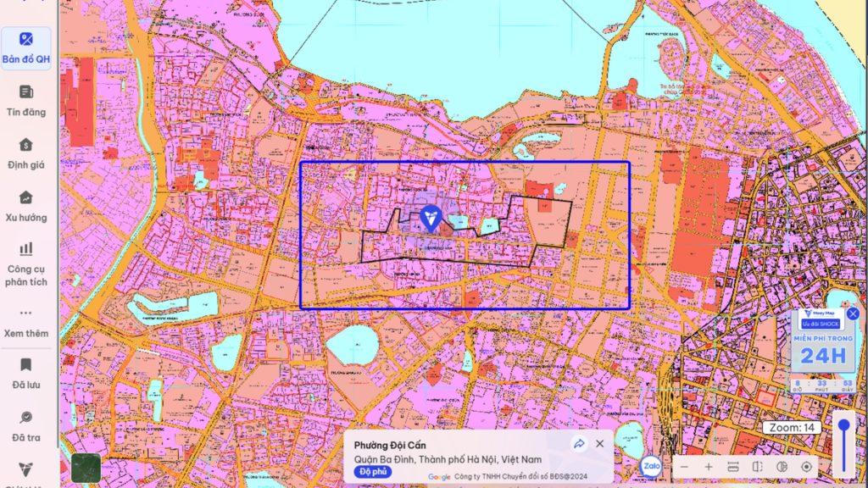Open Zalo chat support
This screenshot has height=488, width=868.
pos(651,466)
